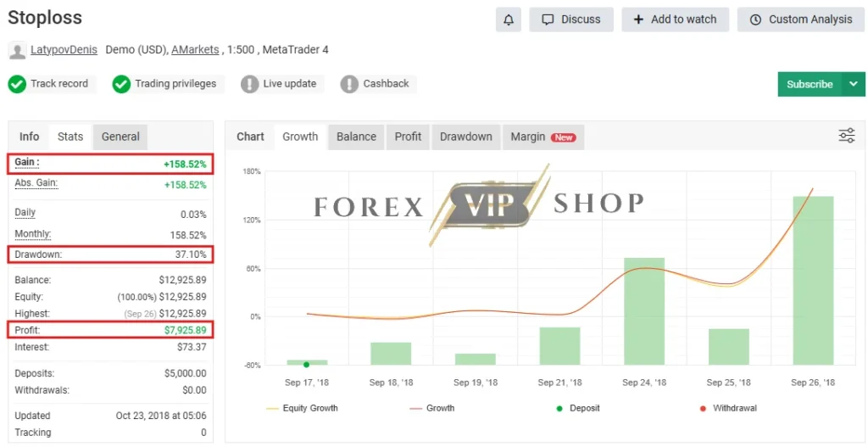Click the Sep 24 growth bar

click(644, 311)
